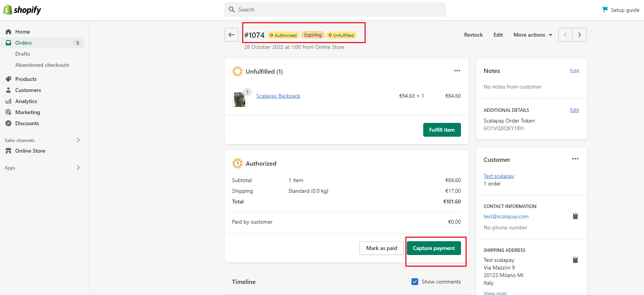Open Drafts under Orders
This screenshot has width=644, height=295.
22,54
